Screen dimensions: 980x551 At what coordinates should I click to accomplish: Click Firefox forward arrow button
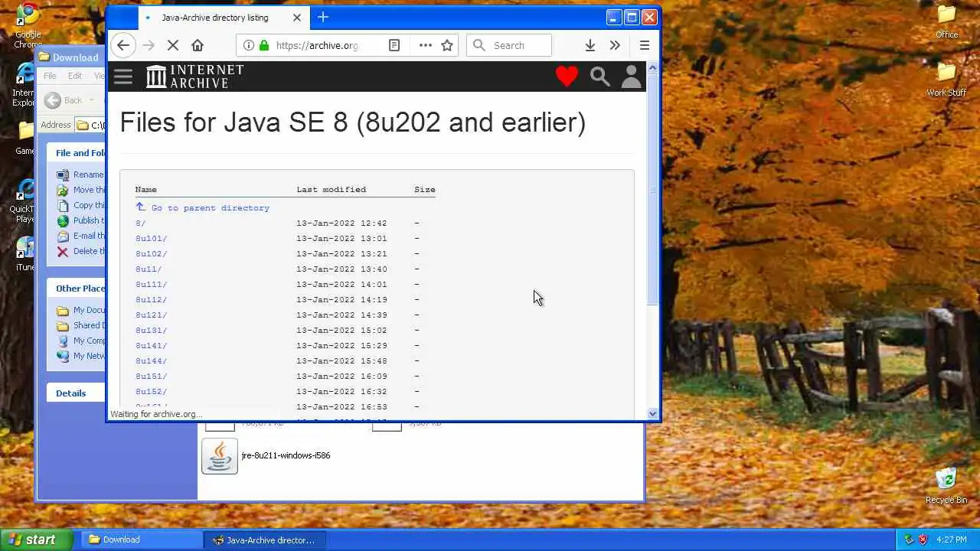pos(149,46)
